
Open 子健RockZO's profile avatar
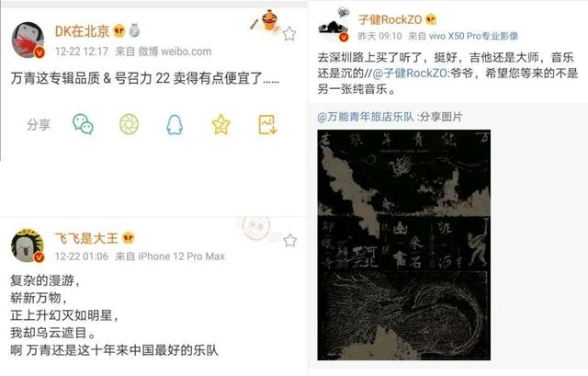334,26
